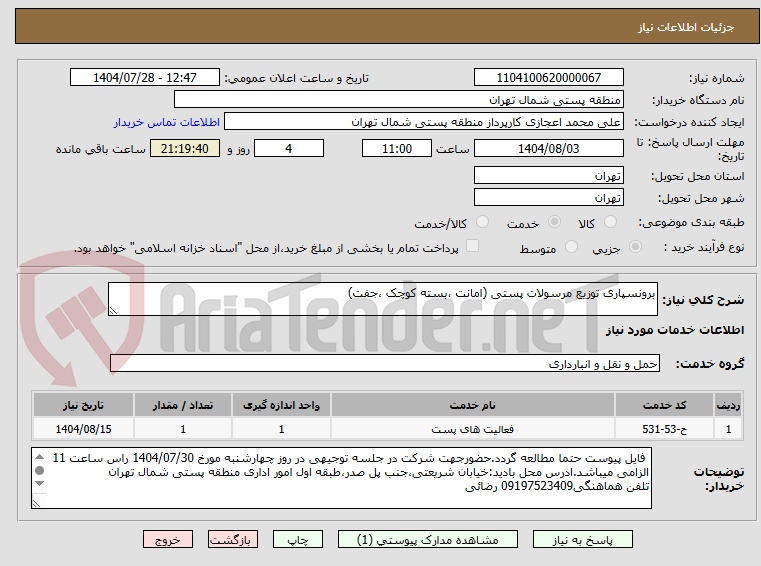Click the اطلاعات خدمات مورد نیاز heading
This screenshot has width=761, height=566.
point(675,330)
